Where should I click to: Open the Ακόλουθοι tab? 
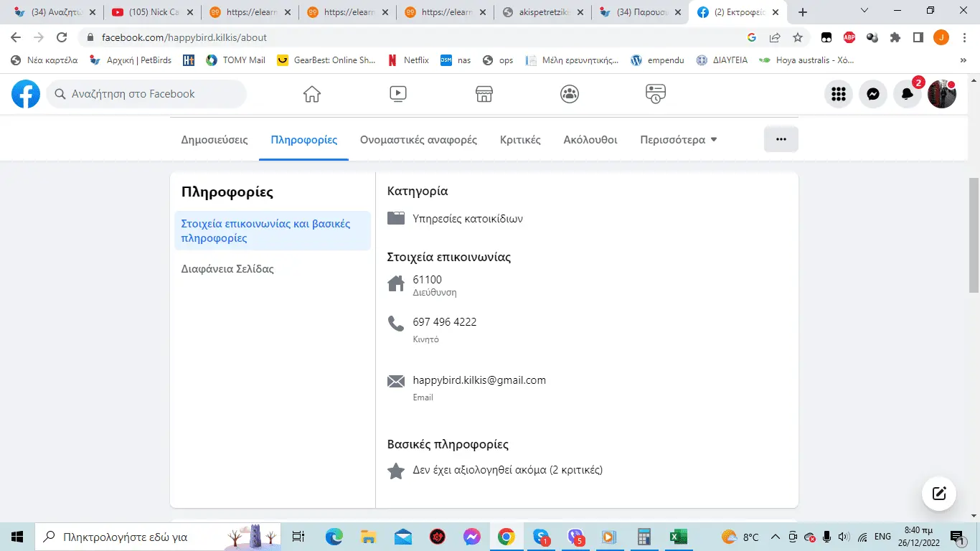pos(590,140)
